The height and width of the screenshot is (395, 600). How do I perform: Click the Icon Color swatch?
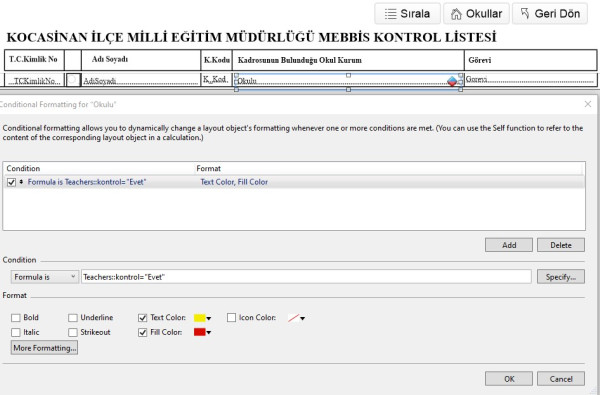click(x=293, y=318)
